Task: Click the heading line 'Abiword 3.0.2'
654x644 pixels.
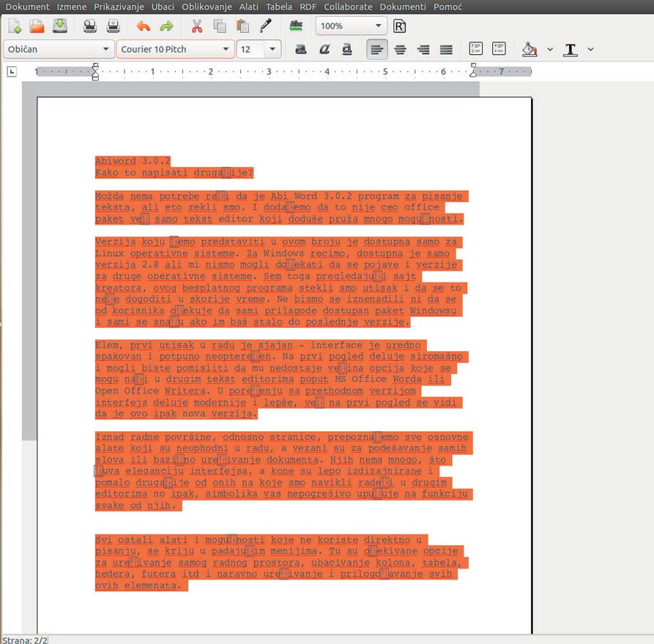Action: pos(133,161)
